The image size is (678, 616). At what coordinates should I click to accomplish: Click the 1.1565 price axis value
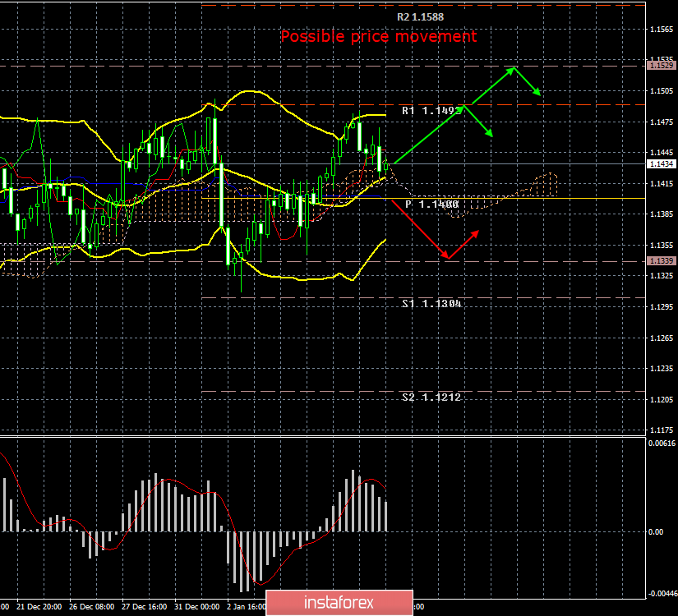[x=662, y=30]
